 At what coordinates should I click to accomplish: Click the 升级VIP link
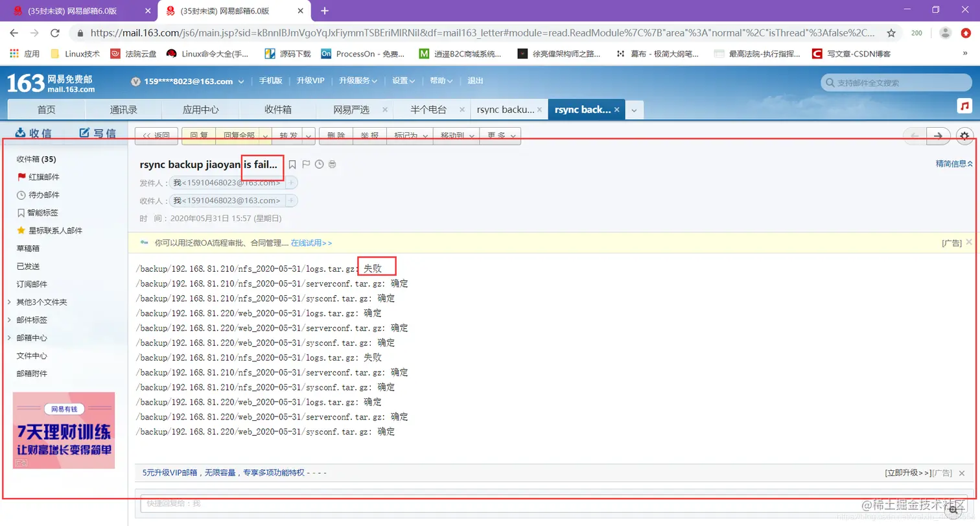310,81
